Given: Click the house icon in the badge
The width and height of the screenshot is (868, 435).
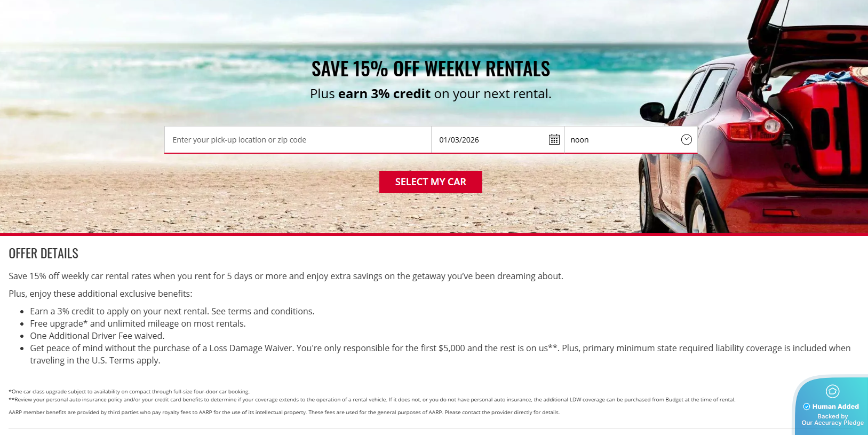Looking at the screenshot, I should [x=832, y=391].
